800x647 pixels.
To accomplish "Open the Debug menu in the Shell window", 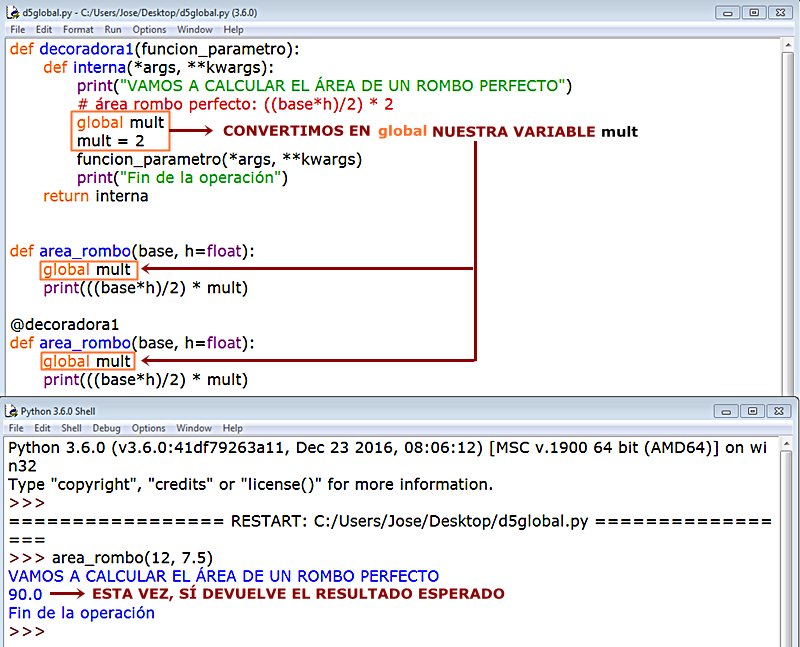I will 105,428.
